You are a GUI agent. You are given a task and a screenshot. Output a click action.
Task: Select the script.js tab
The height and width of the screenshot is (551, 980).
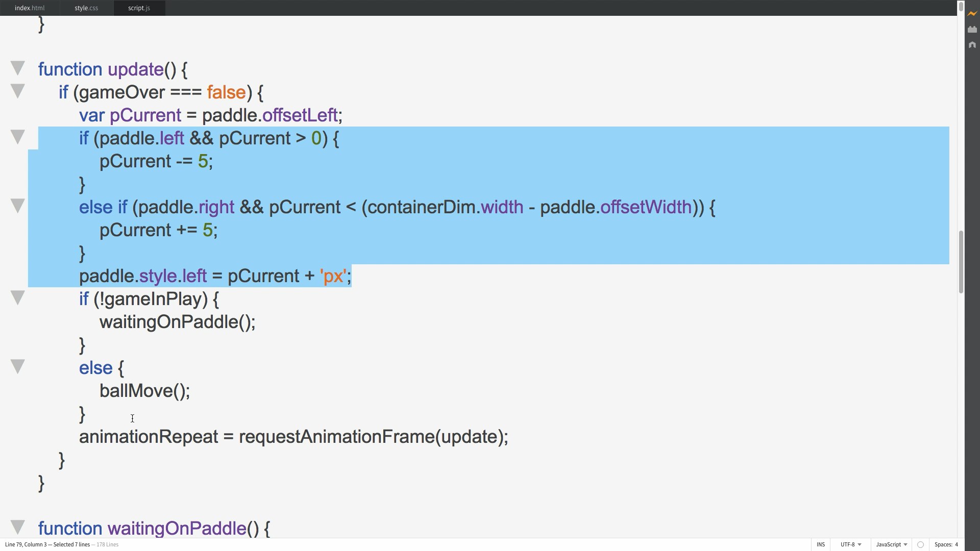[x=139, y=8]
